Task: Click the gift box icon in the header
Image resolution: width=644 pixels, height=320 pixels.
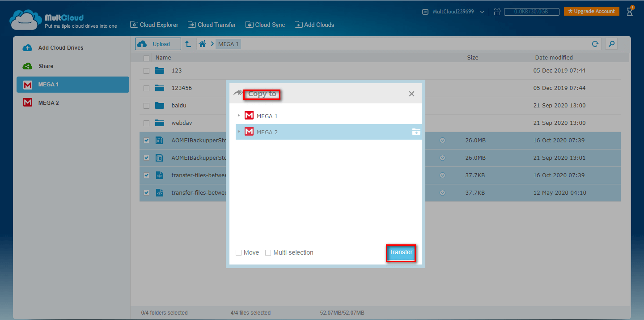Action: [x=497, y=12]
